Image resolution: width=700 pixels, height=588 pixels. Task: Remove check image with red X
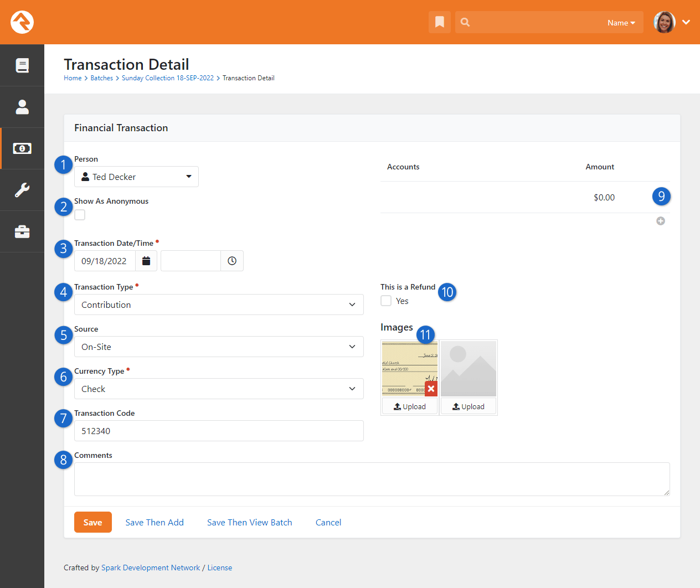(431, 389)
